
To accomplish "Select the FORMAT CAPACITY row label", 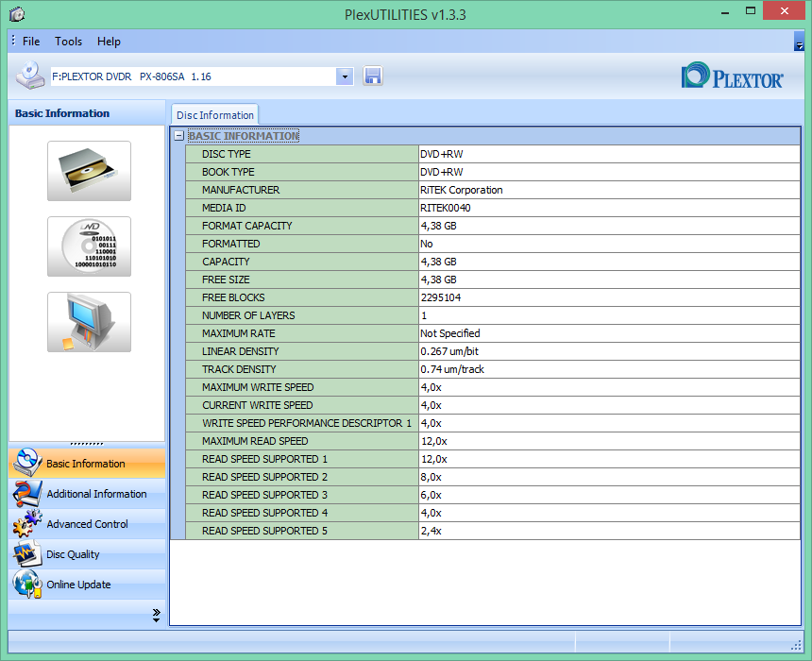I will [x=247, y=226].
